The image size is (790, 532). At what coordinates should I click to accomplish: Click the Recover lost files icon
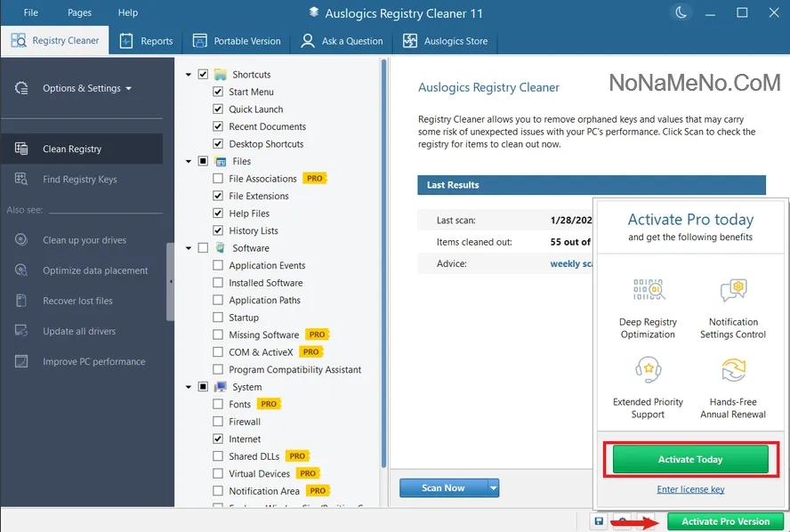click(x=22, y=301)
